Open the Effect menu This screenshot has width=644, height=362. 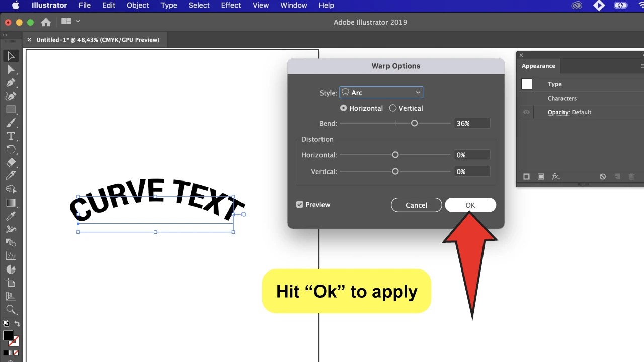[231, 5]
